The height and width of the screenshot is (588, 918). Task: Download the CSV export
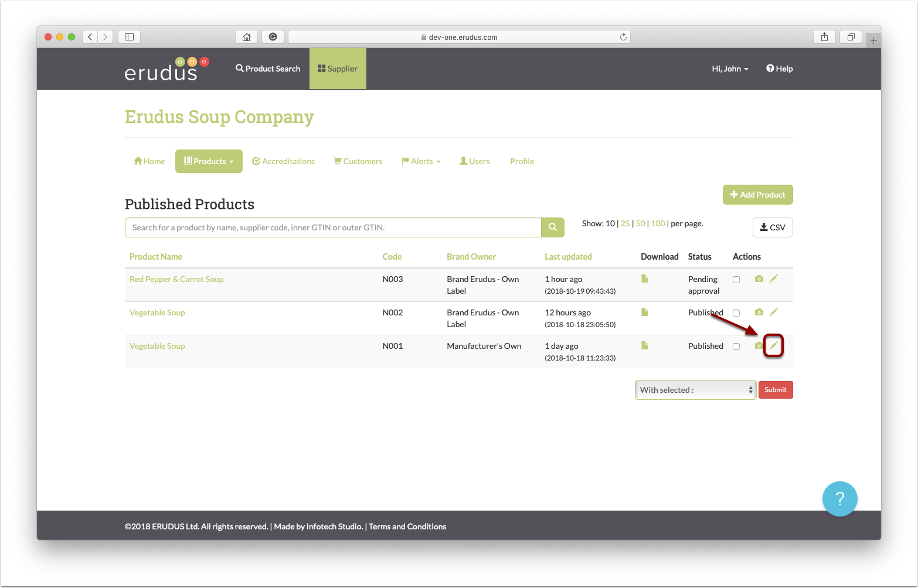773,227
